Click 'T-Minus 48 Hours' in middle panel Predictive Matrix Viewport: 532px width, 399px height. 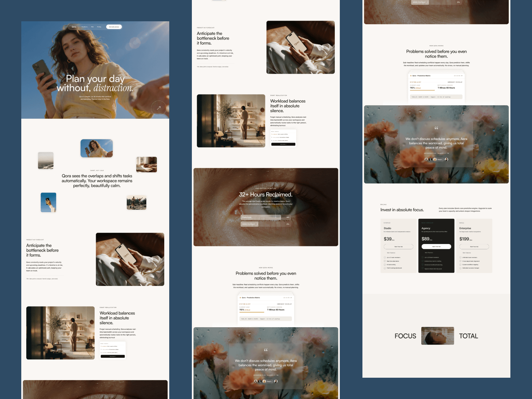276,310
